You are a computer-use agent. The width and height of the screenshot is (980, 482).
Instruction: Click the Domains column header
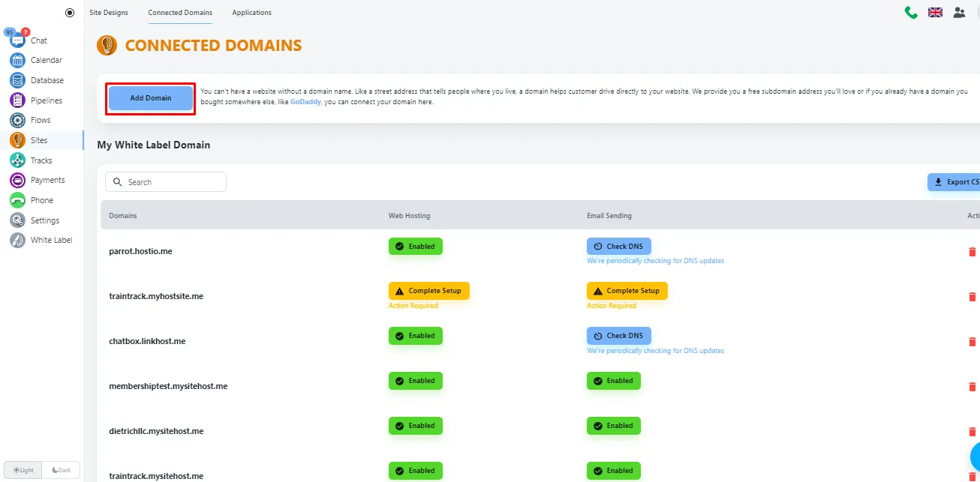(123, 216)
